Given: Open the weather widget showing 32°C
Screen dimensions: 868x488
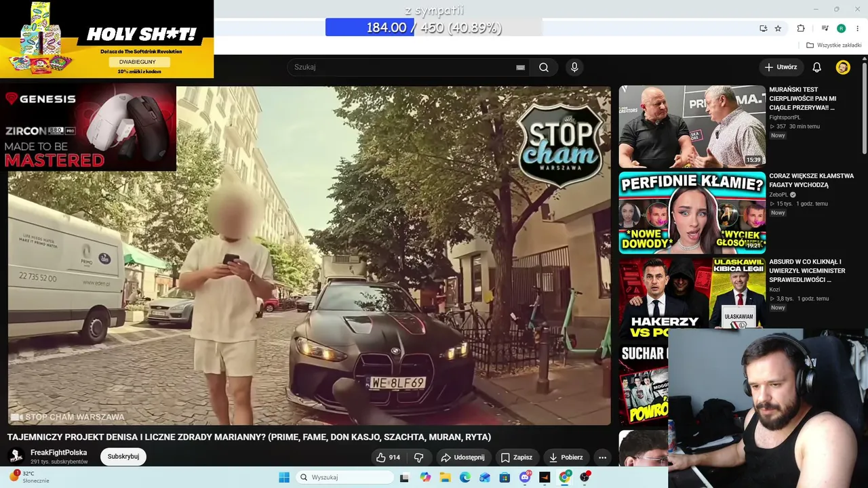Looking at the screenshot, I should click(28, 477).
